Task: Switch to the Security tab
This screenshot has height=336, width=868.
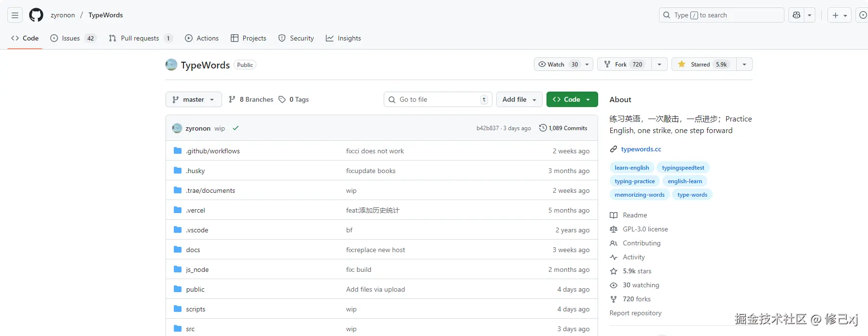Action: 296,38
